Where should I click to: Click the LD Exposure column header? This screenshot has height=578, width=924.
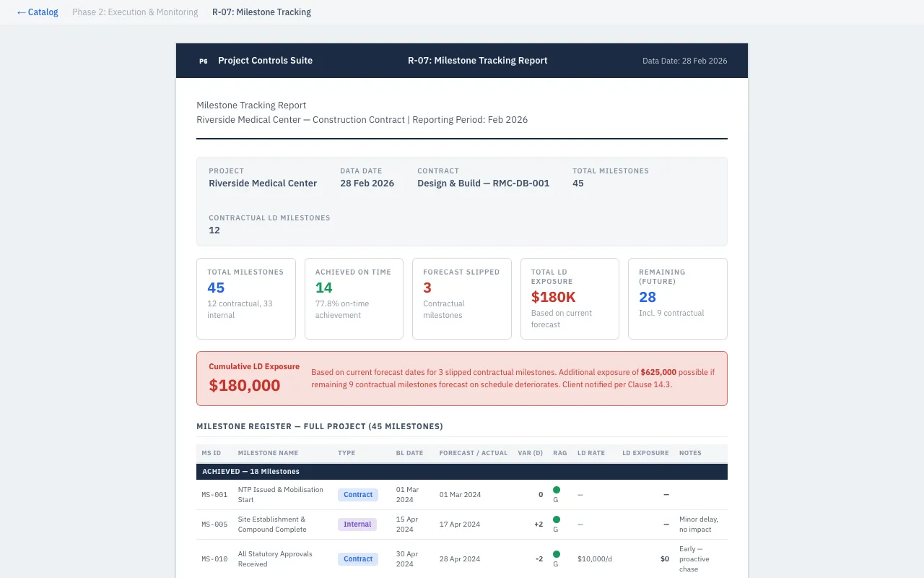pyautogui.click(x=645, y=453)
